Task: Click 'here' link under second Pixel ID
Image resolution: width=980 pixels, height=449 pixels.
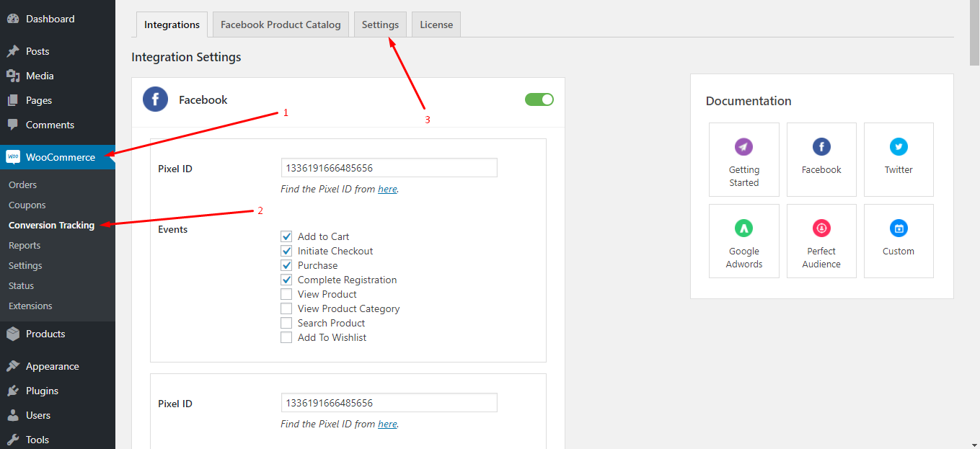Action: coord(387,424)
